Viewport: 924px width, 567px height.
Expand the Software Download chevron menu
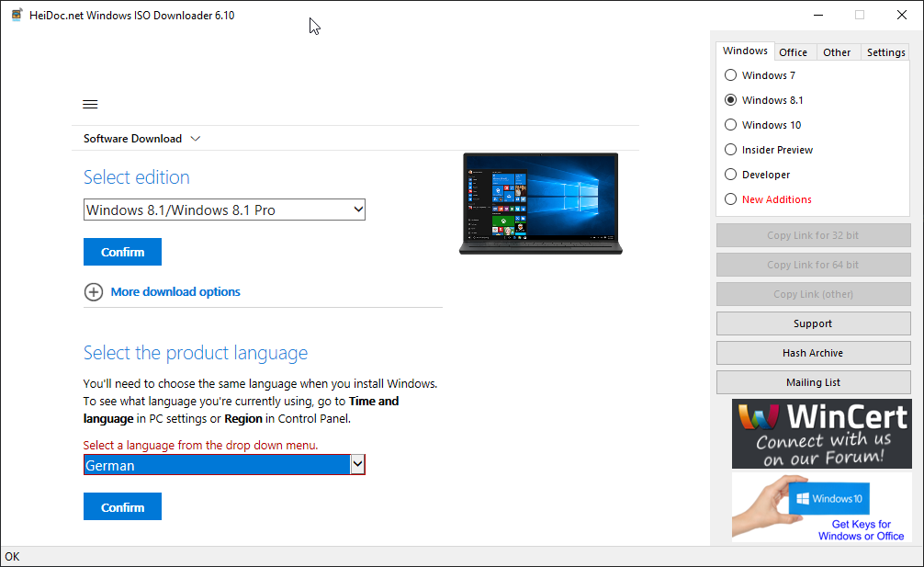pos(196,139)
